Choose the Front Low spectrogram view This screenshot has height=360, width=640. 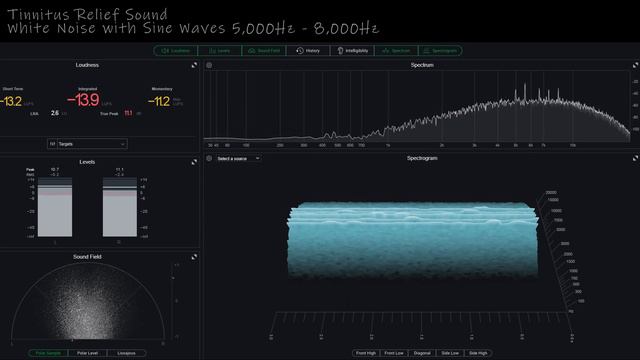click(x=394, y=353)
